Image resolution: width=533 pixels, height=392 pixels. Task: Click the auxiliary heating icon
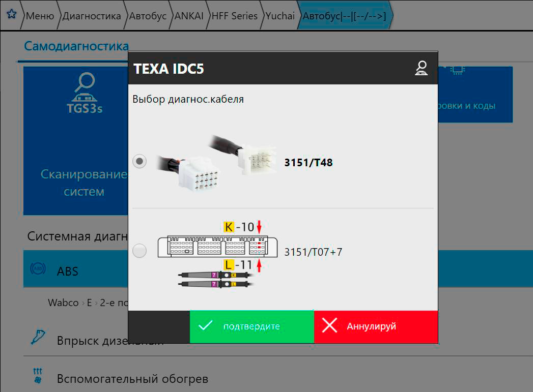(38, 376)
